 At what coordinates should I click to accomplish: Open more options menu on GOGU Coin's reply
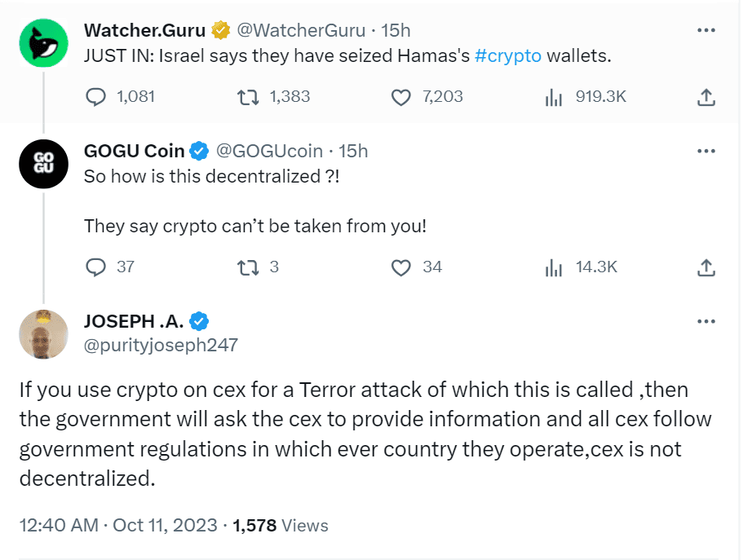(706, 150)
